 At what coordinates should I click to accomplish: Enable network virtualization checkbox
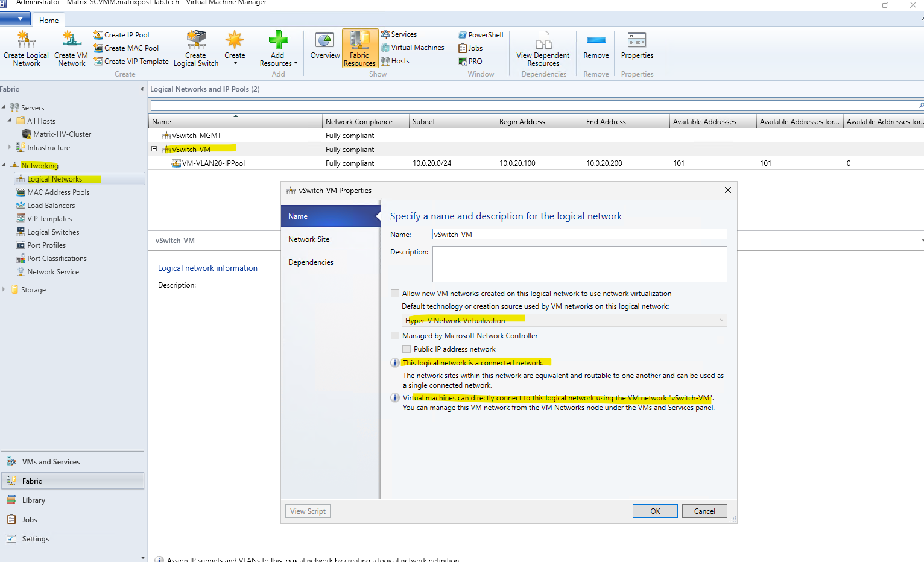(395, 294)
